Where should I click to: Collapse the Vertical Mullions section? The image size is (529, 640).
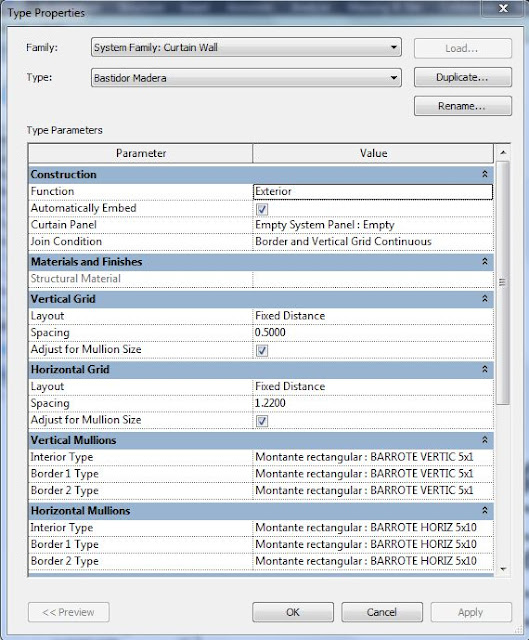pyautogui.click(x=485, y=440)
